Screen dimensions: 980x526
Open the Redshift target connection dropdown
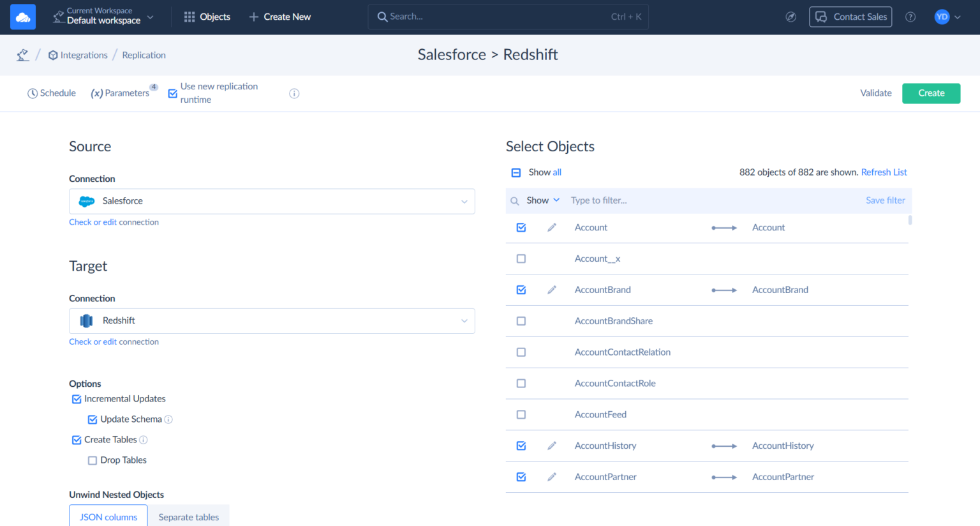464,321
